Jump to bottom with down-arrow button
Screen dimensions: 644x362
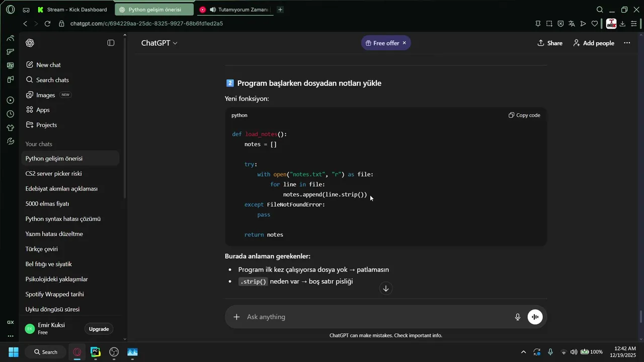click(386, 289)
